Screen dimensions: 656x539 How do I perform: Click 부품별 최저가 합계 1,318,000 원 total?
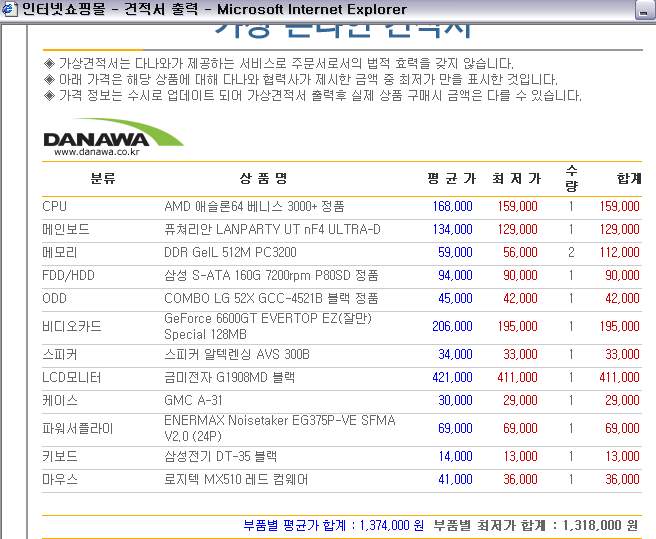(x=536, y=525)
